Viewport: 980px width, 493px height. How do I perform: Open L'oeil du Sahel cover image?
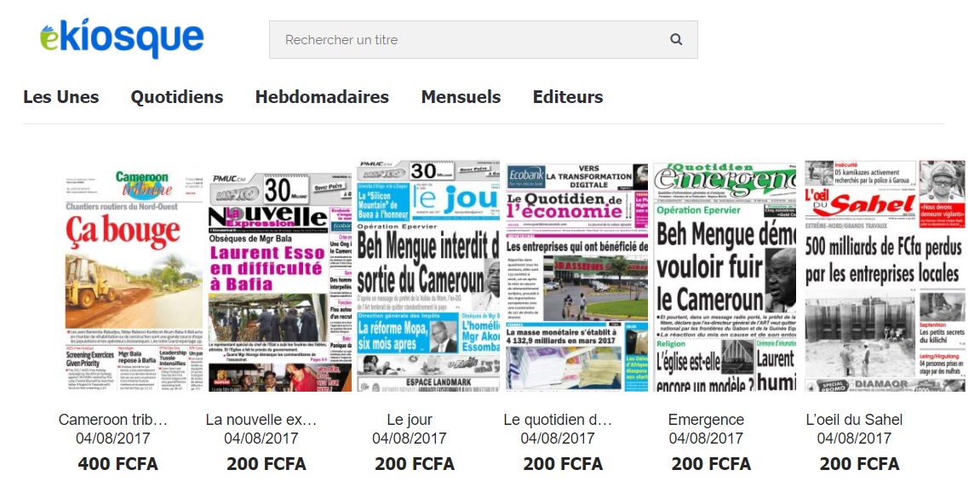click(885, 276)
